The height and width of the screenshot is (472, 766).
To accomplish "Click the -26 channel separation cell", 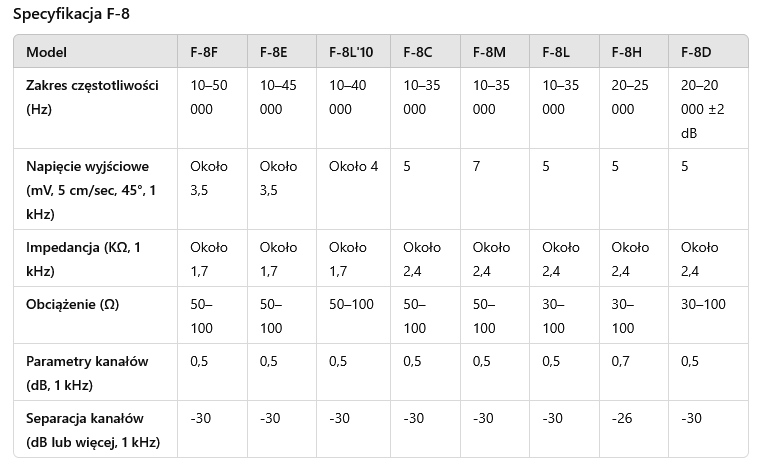I will pos(622,418).
